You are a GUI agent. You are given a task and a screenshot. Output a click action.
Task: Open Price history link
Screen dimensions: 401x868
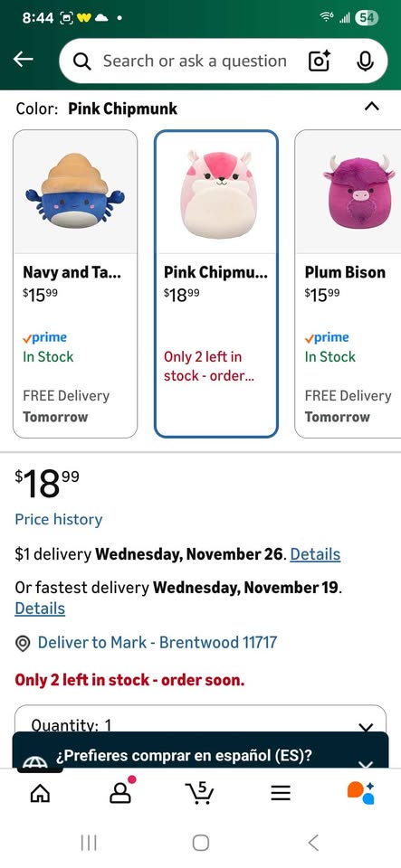tap(59, 519)
